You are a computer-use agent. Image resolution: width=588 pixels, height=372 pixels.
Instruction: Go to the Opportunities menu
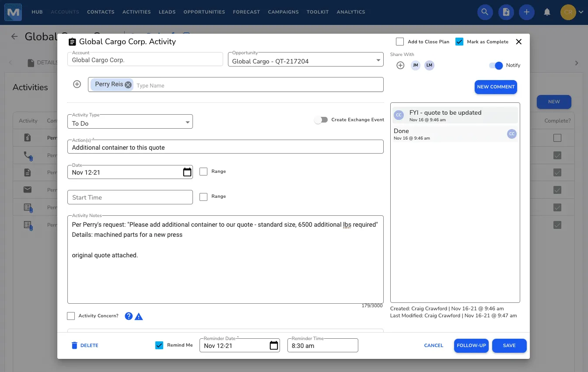[204, 12]
